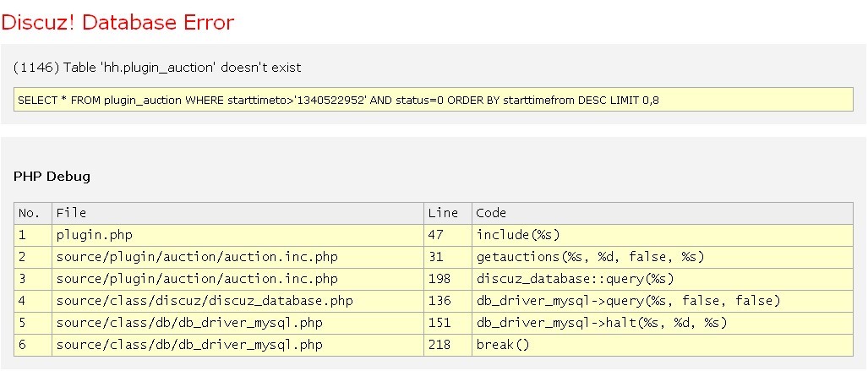This screenshot has height=371, width=868.
Task: Click the break() code cell
Action: pyautogui.click(x=502, y=345)
